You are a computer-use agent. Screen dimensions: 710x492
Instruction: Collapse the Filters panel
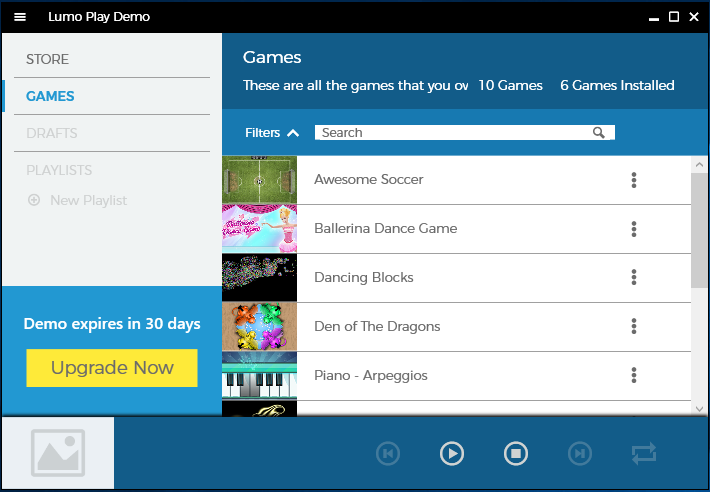[272, 133]
